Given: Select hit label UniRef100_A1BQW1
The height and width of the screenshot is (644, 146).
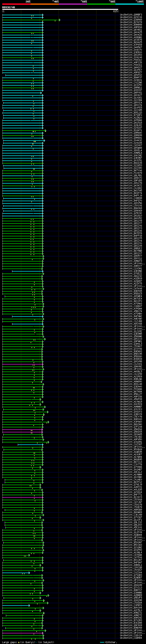Looking at the screenshot, I should tap(131, 37).
